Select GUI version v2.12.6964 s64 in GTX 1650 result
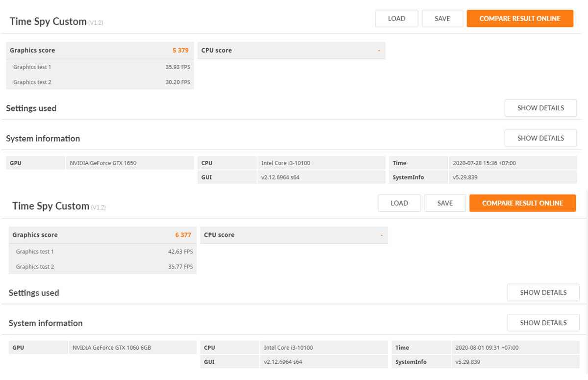The width and height of the screenshot is (588, 380). tap(280, 177)
